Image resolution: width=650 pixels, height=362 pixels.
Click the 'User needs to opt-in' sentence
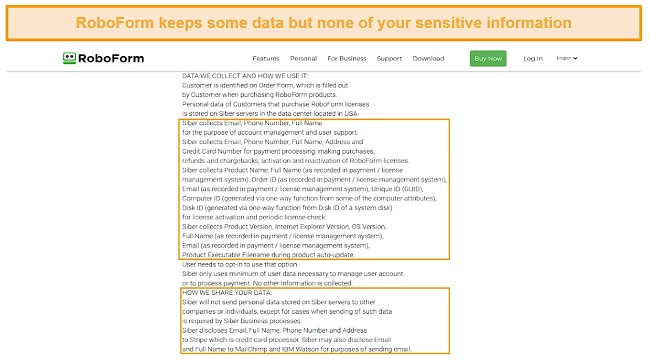tap(240, 264)
